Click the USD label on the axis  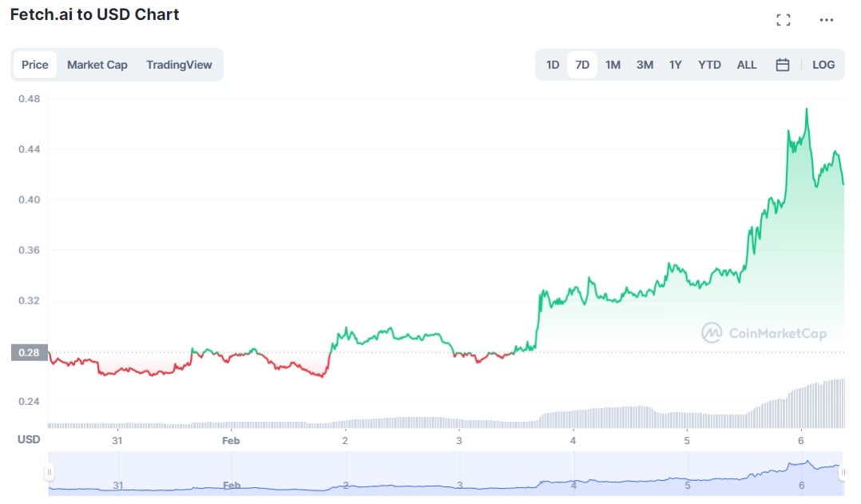28,439
